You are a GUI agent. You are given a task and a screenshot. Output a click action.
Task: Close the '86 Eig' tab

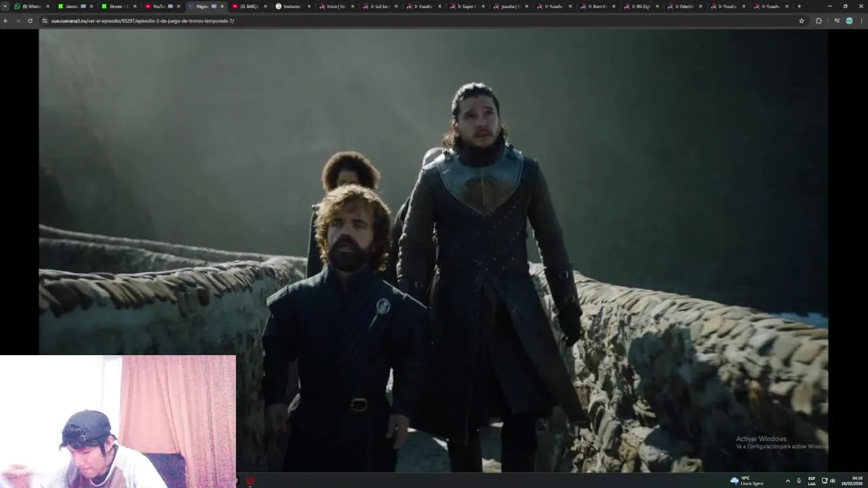click(656, 6)
